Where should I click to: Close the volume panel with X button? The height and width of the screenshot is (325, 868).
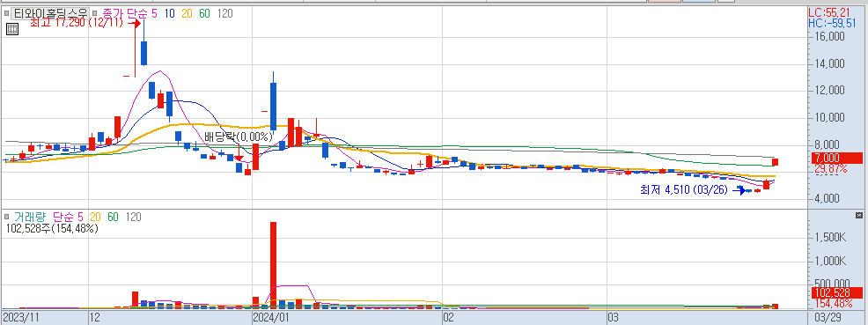[858, 215]
